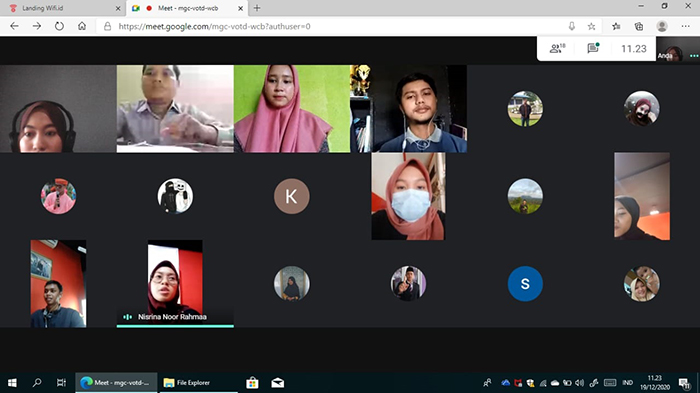Select the man in grey shirt video tile

[x=175, y=109]
